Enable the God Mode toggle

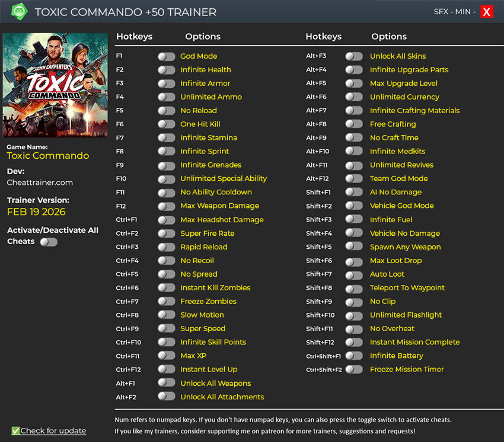(166, 56)
